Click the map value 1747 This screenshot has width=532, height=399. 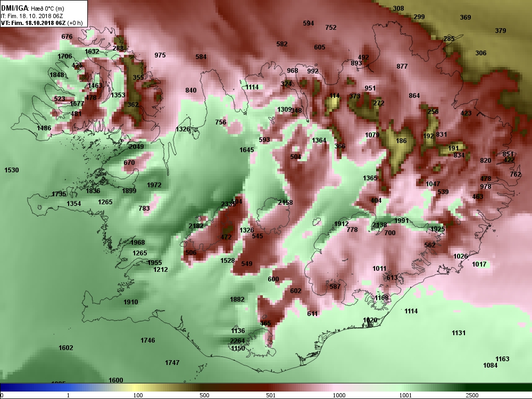click(x=172, y=363)
